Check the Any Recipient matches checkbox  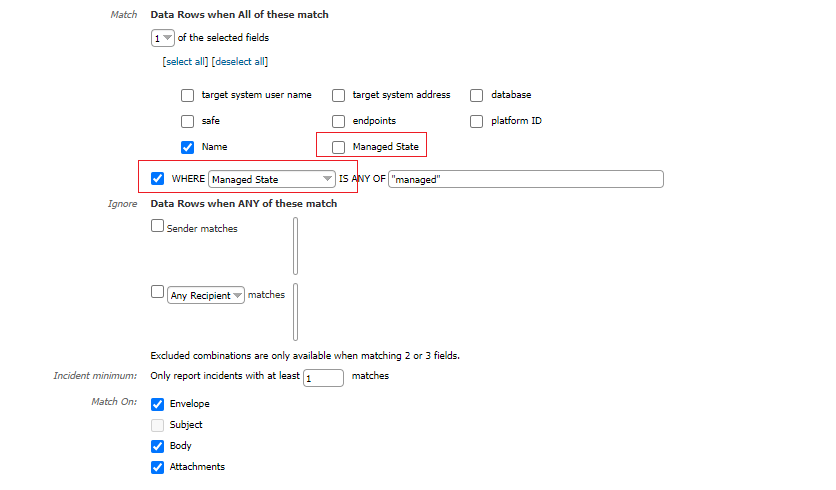(157, 293)
